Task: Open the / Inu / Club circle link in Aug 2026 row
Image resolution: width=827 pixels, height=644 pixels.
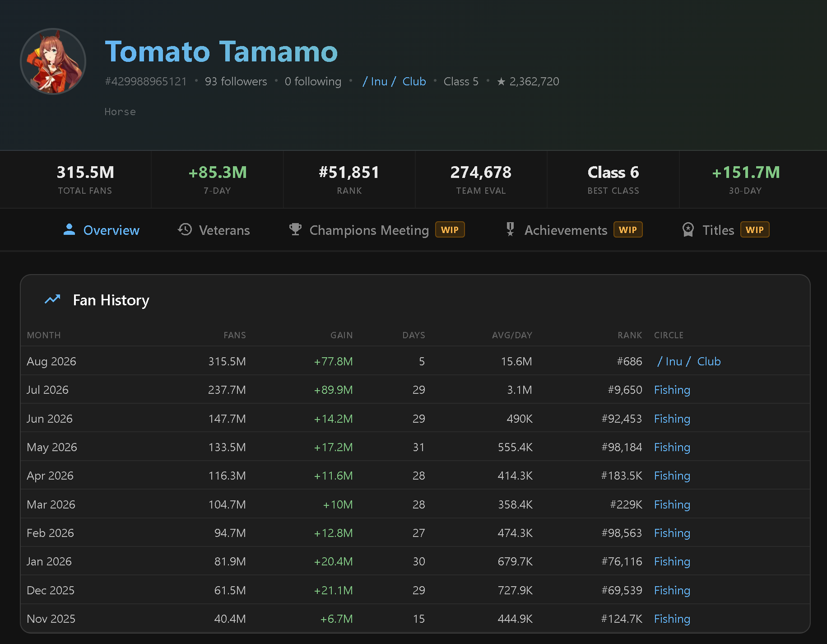Action: (689, 361)
